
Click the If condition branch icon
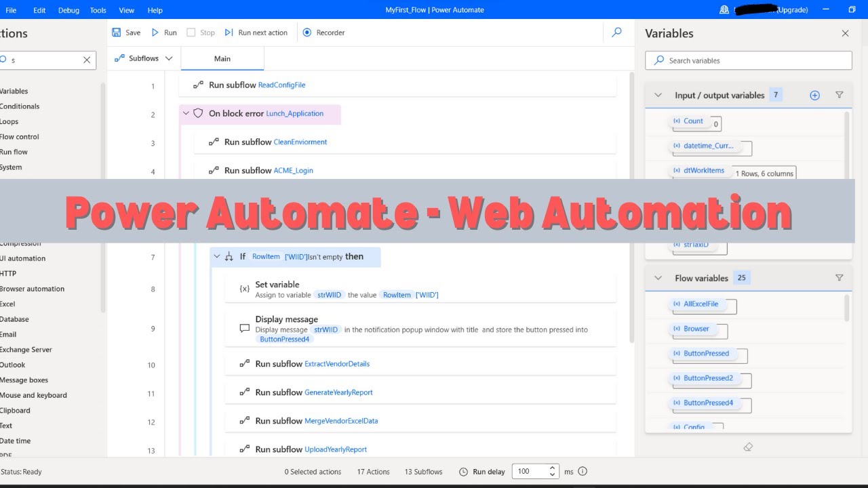229,257
